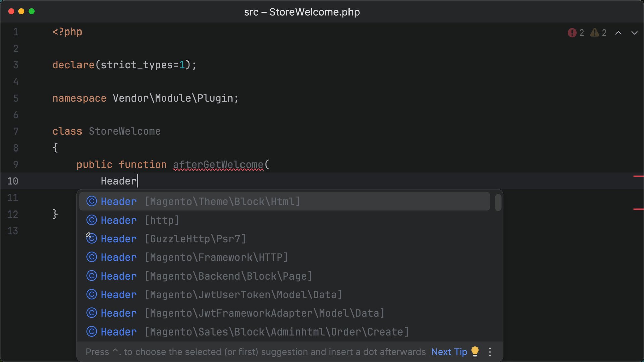Choose suggestion Header [Magento\Framework\HTTP]
The image size is (644, 362).
284,257
